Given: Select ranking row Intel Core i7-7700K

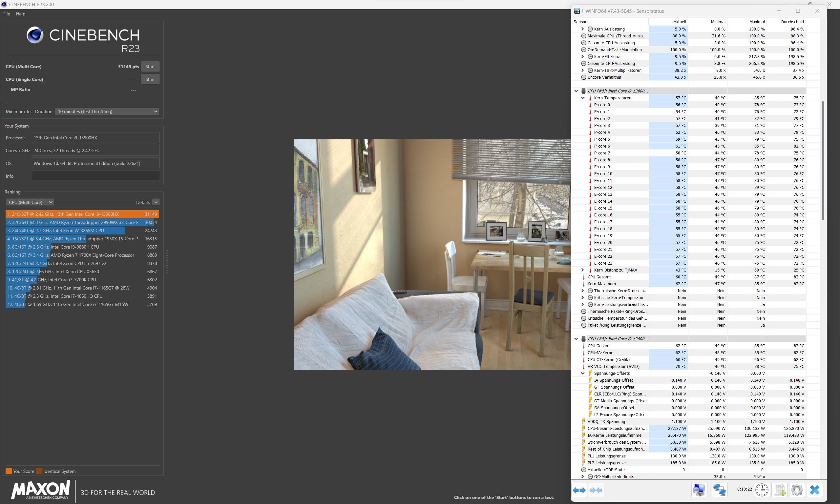Looking at the screenshot, I should pyautogui.click(x=82, y=280).
